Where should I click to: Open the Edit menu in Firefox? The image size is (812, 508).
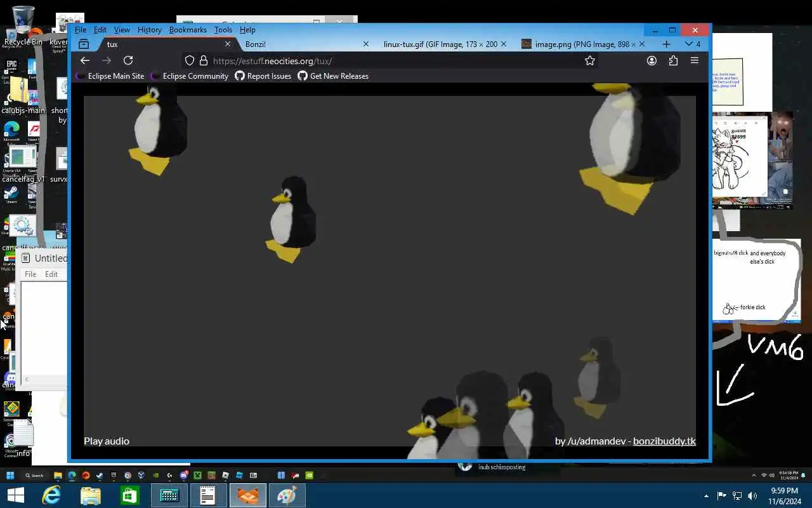click(100, 30)
